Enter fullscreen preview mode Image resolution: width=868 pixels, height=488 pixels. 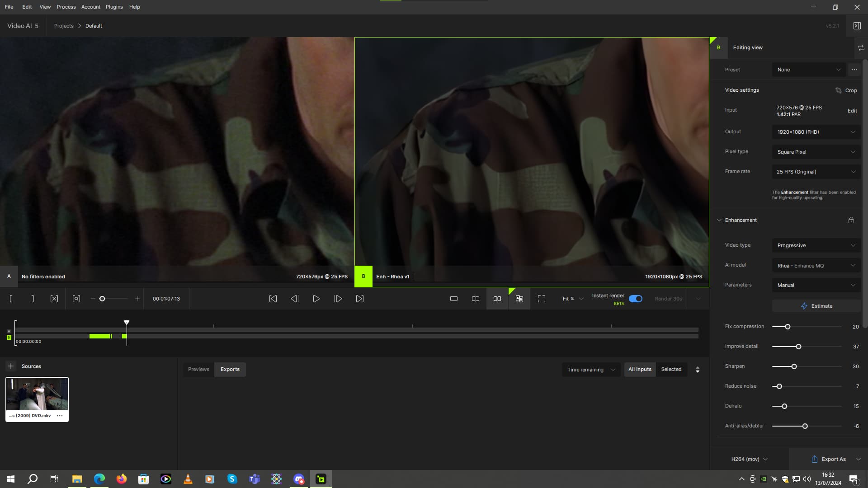pos(542,299)
